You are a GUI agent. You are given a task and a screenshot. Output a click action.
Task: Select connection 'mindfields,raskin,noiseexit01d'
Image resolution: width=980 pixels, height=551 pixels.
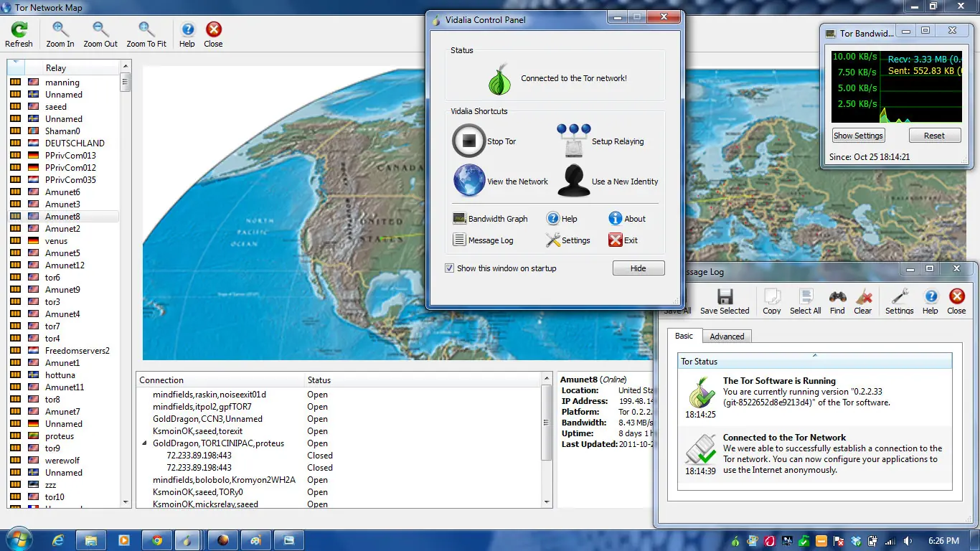(209, 395)
